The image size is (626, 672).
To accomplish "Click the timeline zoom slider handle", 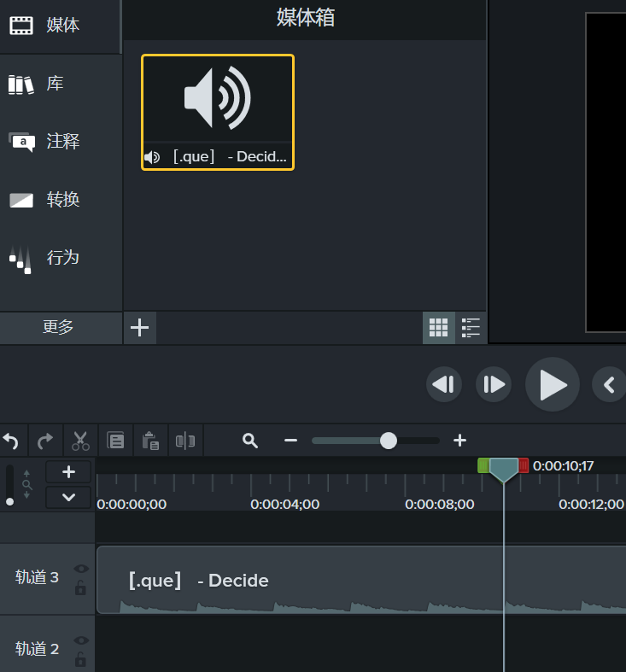I will pos(389,441).
